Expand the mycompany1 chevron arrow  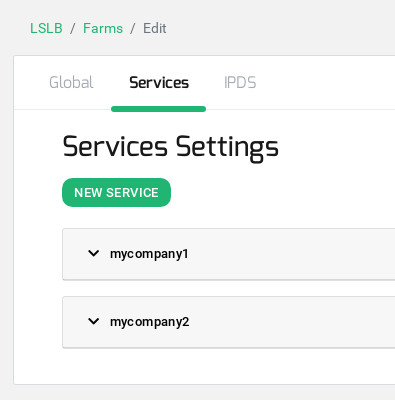tap(93, 254)
